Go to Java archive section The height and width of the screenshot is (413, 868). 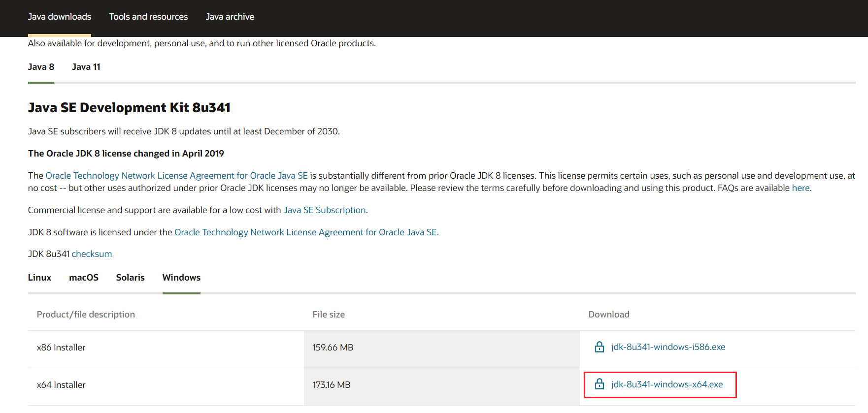[230, 17]
